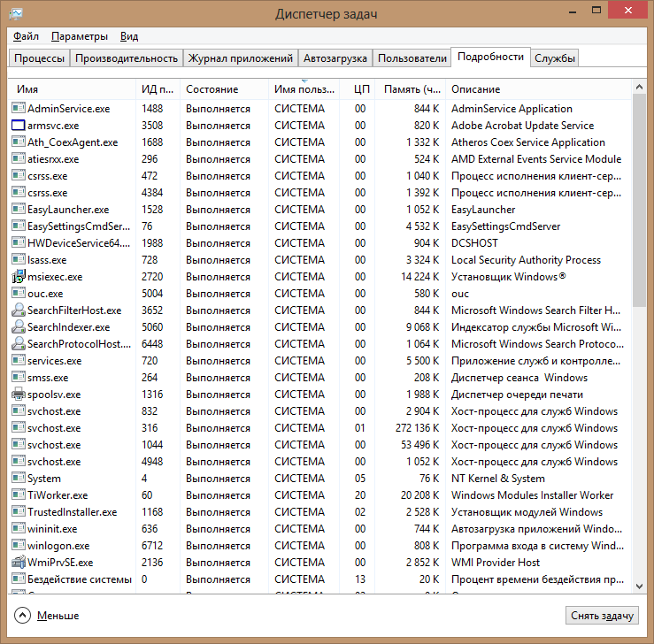The width and height of the screenshot is (654, 644).
Task: Click Windows Modules Installer Worker description
Action: pyautogui.click(x=532, y=495)
